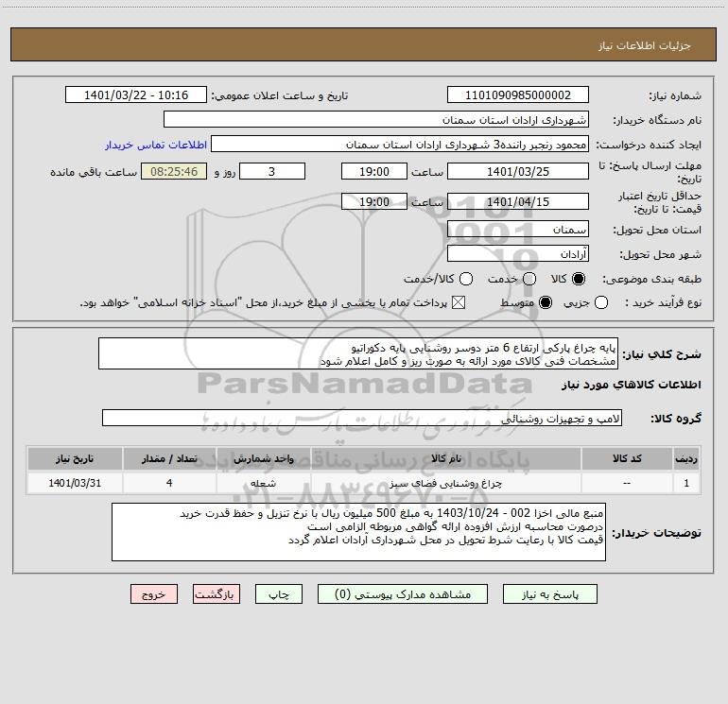Select the کالا/خدمت radio button
This screenshot has height=704, width=728.
coord(466,279)
